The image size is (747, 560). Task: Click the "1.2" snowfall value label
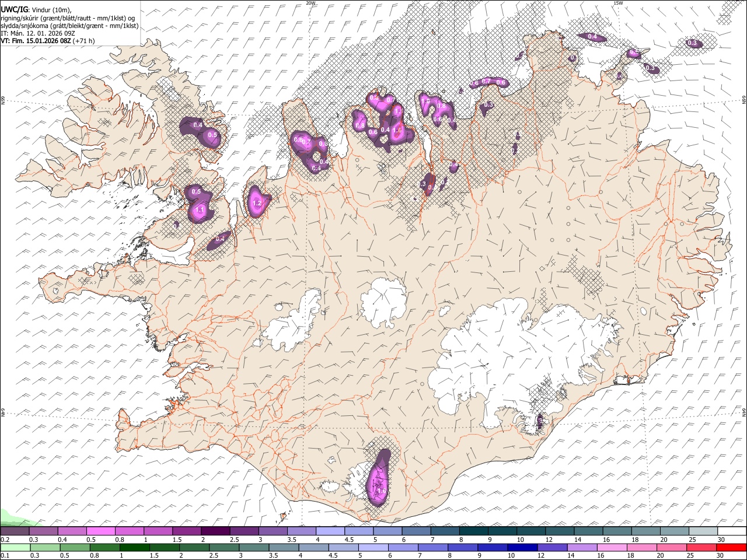tap(257, 203)
